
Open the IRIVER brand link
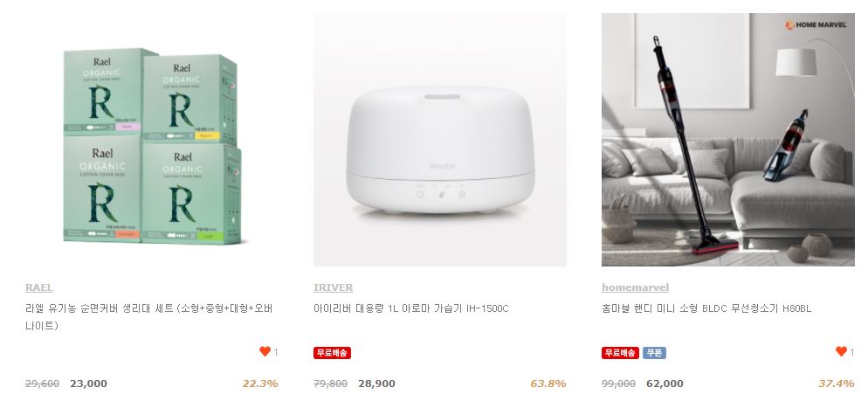click(x=334, y=287)
